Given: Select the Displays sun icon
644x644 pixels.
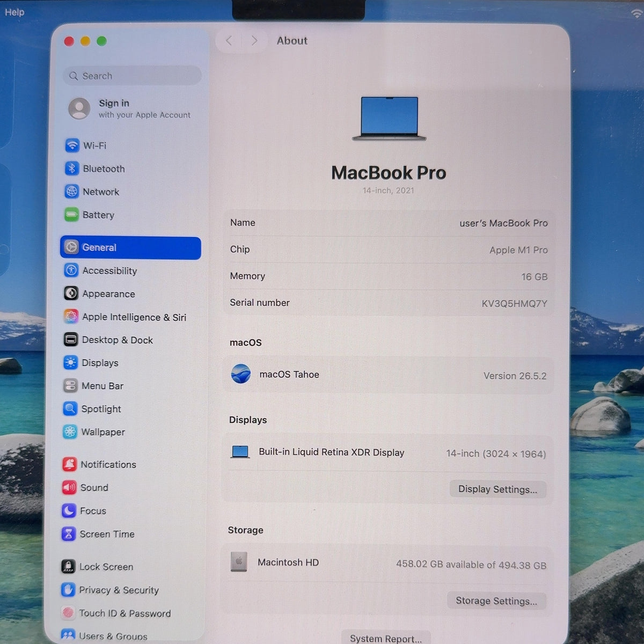Looking at the screenshot, I should 70,363.
